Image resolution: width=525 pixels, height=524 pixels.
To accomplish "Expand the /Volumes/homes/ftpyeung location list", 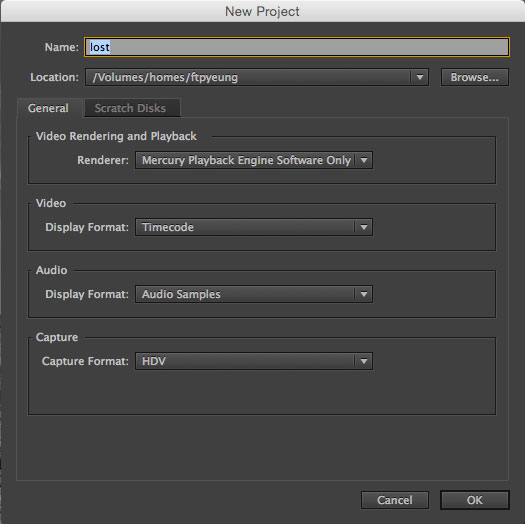I will click(x=257, y=77).
